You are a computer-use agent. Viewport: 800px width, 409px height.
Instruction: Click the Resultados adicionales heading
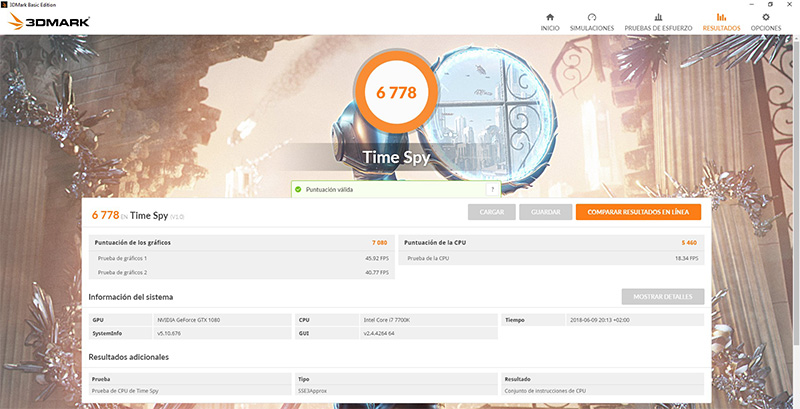[129, 357]
